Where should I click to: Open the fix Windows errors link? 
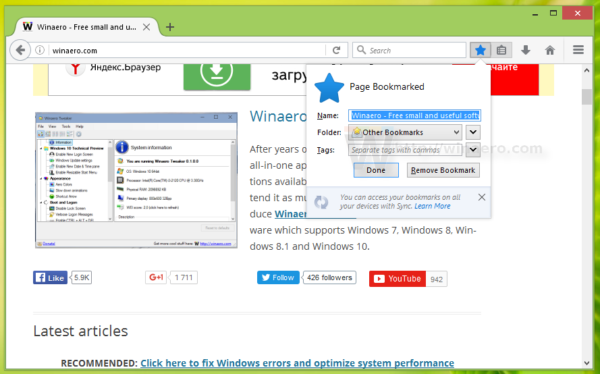297,363
